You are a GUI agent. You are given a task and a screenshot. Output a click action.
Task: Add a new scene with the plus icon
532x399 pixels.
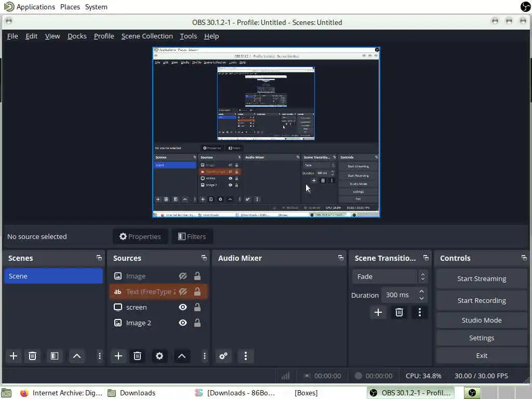pyautogui.click(x=14, y=356)
